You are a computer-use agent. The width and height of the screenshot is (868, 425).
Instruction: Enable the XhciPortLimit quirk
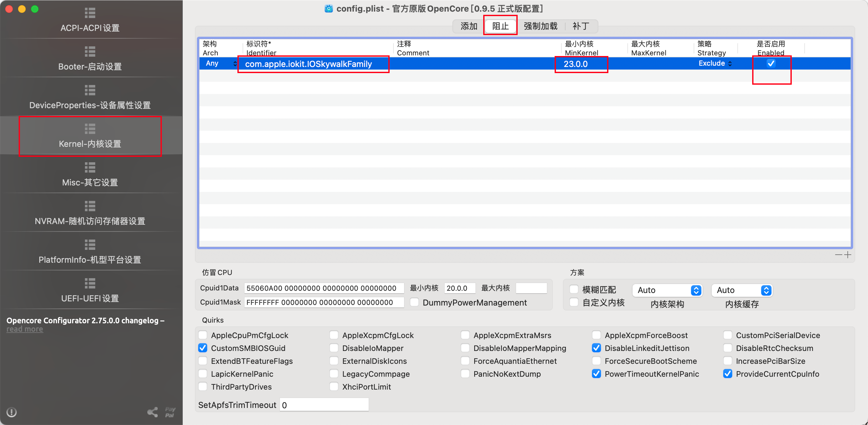point(334,387)
